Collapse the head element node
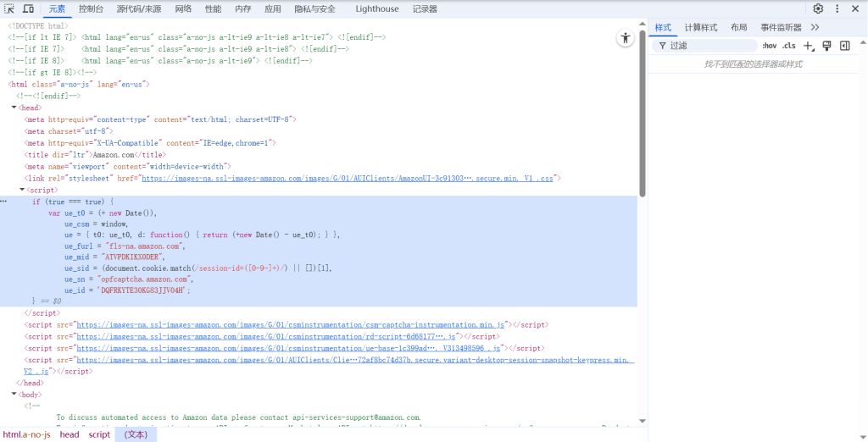Image resolution: width=868 pixels, height=442 pixels. (14, 108)
